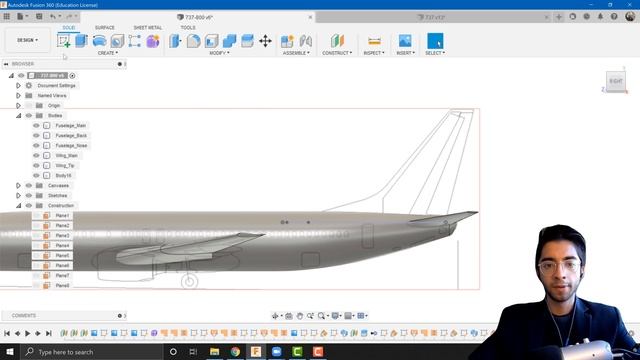Open the Create menu label
This screenshot has height=360, width=640.
(x=108, y=53)
